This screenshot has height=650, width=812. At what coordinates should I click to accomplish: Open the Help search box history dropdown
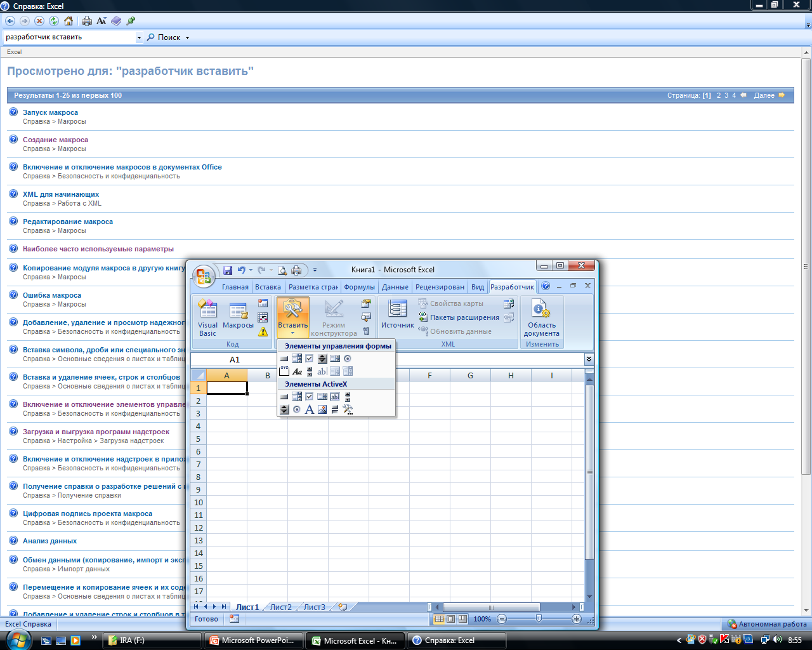tap(140, 37)
